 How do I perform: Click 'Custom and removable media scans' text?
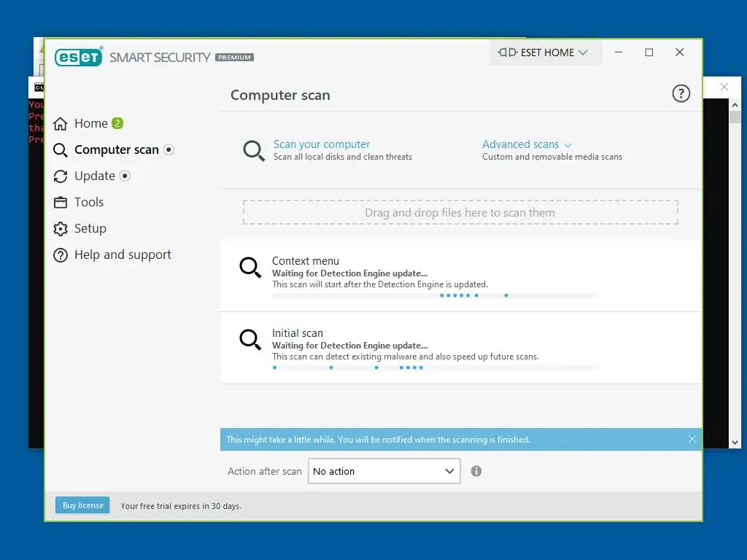[552, 157]
